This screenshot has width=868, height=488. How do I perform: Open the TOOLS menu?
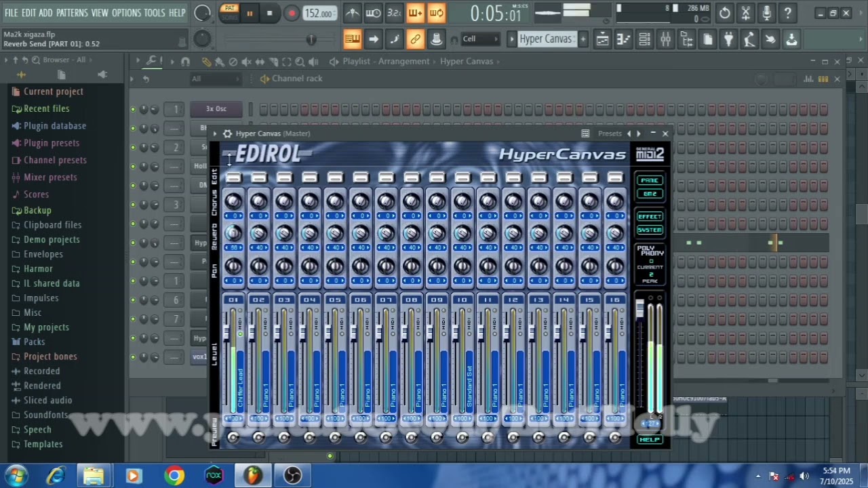point(154,13)
